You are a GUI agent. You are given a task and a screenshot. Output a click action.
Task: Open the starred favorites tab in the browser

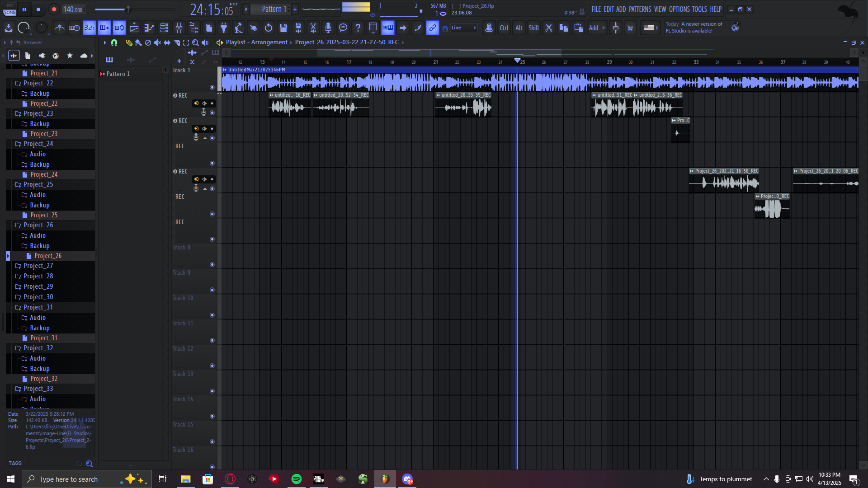(70, 56)
